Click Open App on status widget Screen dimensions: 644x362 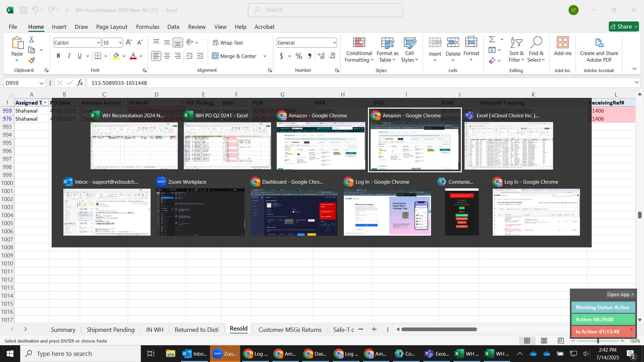[x=620, y=294]
